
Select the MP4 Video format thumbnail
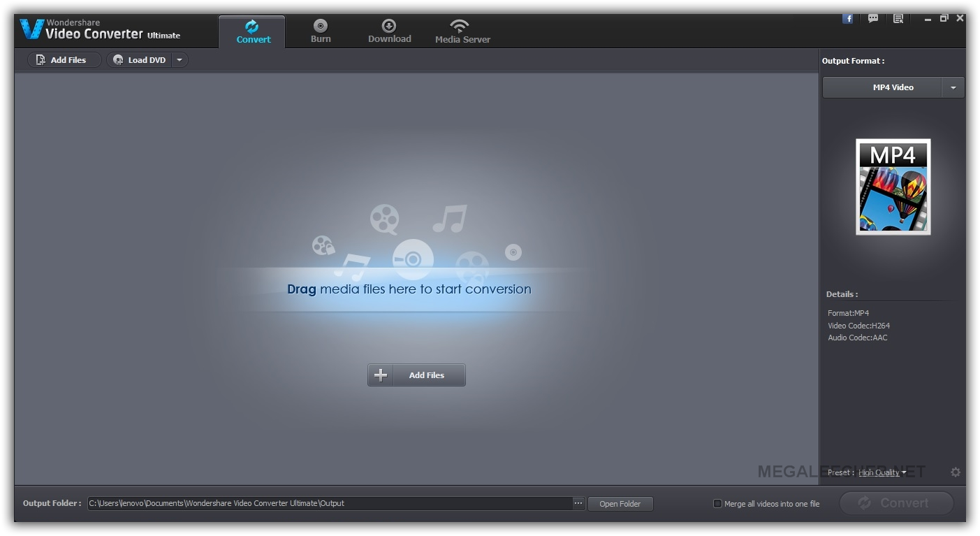[893, 187]
